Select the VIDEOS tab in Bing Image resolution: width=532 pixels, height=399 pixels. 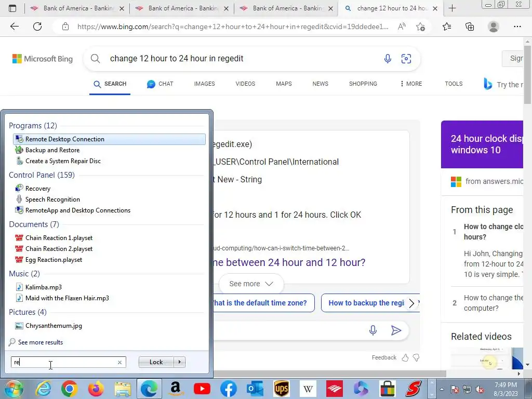(245, 84)
